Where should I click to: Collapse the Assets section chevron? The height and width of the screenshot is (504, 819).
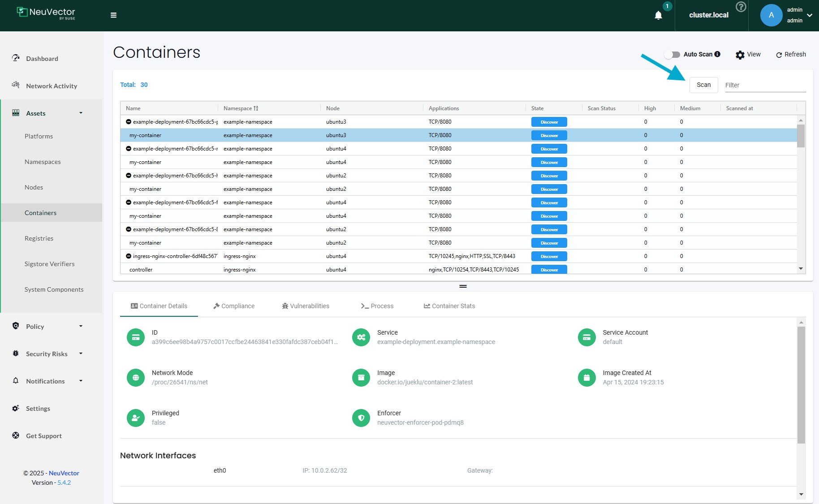pyautogui.click(x=81, y=113)
